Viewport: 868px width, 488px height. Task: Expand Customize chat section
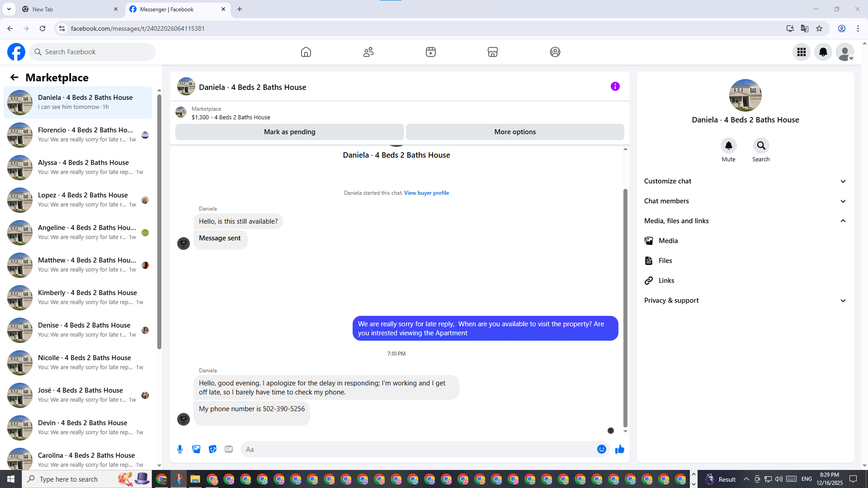point(745,181)
